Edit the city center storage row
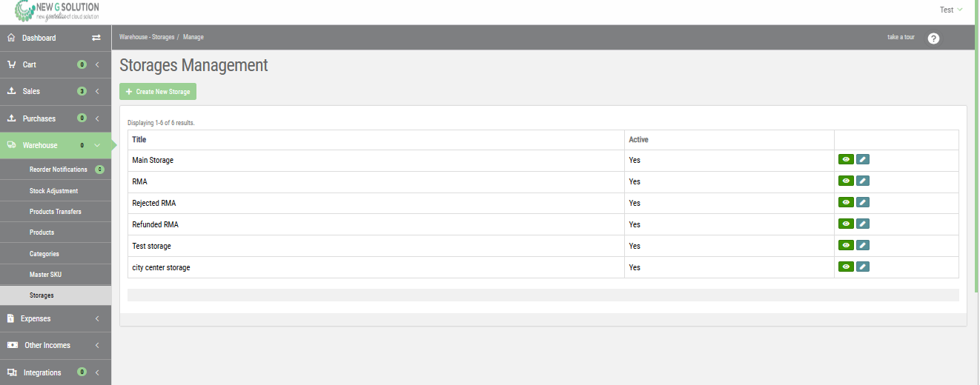Screen dimensions: 980x385 tap(863, 267)
